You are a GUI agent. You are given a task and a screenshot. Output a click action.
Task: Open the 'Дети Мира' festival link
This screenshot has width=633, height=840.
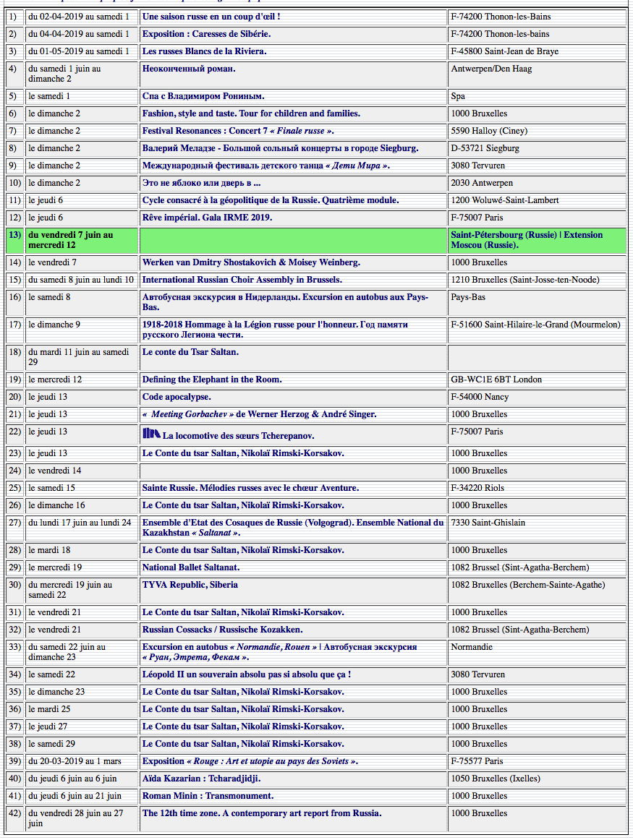(265, 166)
